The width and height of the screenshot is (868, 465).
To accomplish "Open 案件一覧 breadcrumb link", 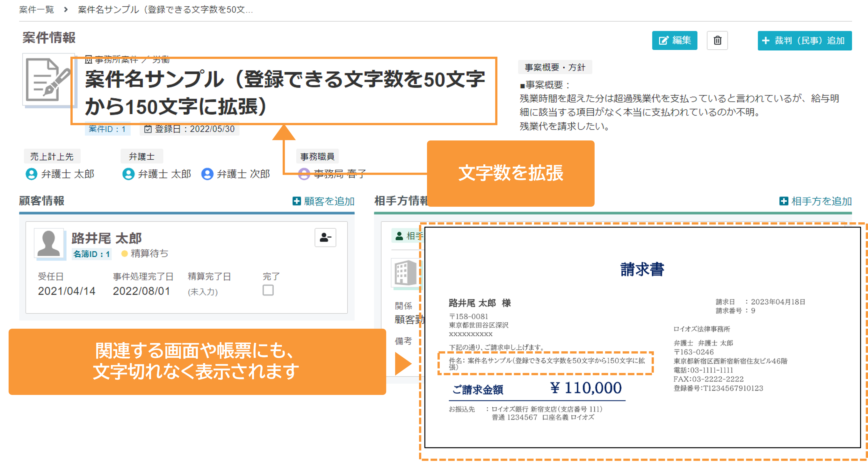I will coord(36,10).
